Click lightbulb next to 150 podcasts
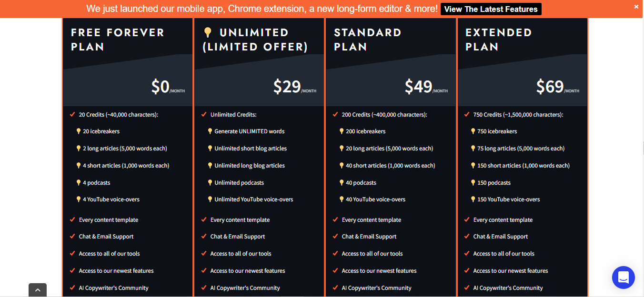 (x=473, y=183)
